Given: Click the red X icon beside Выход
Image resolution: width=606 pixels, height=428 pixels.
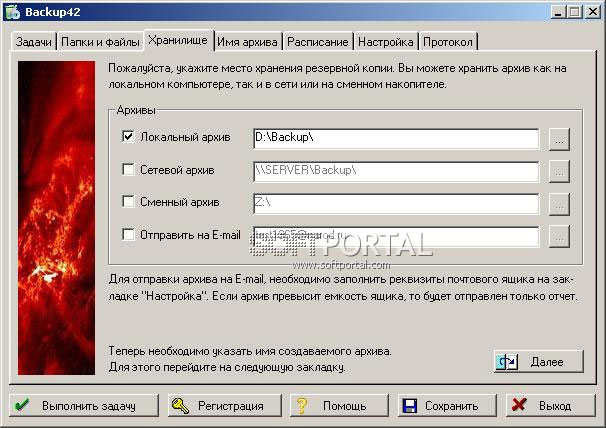Looking at the screenshot, I should pos(519,405).
